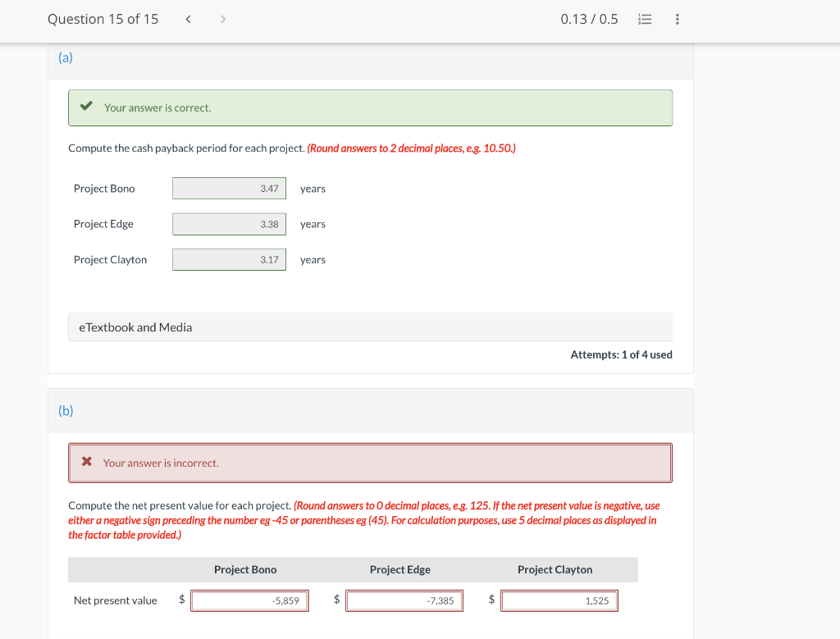This screenshot has width=840, height=639.
Task: Click the Project Edge payback field showing 3.38
Action: click(229, 223)
